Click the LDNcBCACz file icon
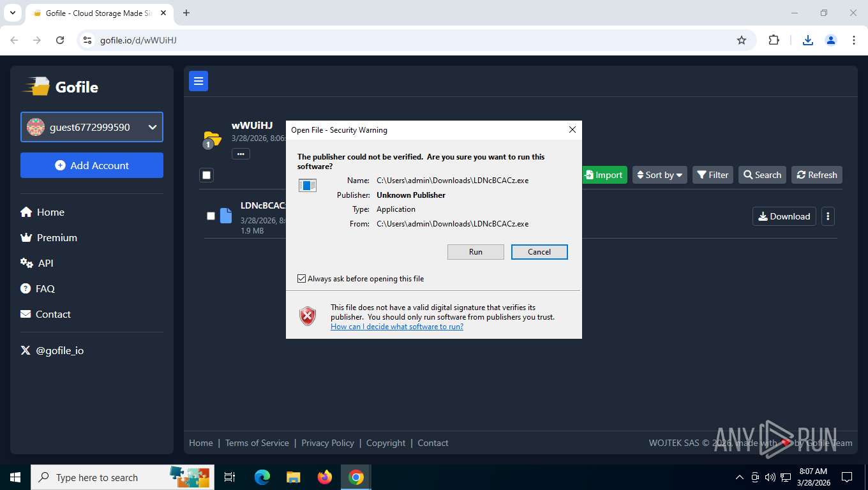Screen dimensions: 868x490 tap(226, 216)
